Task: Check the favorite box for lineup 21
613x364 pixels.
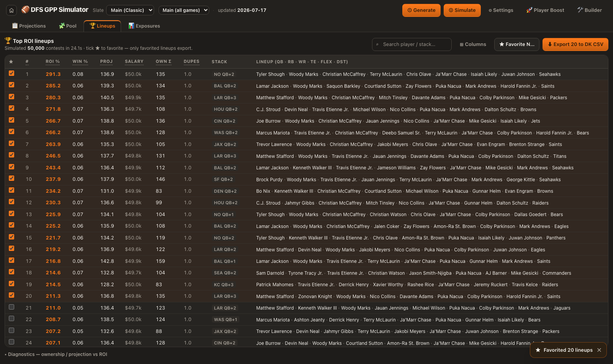Action: coord(11,307)
